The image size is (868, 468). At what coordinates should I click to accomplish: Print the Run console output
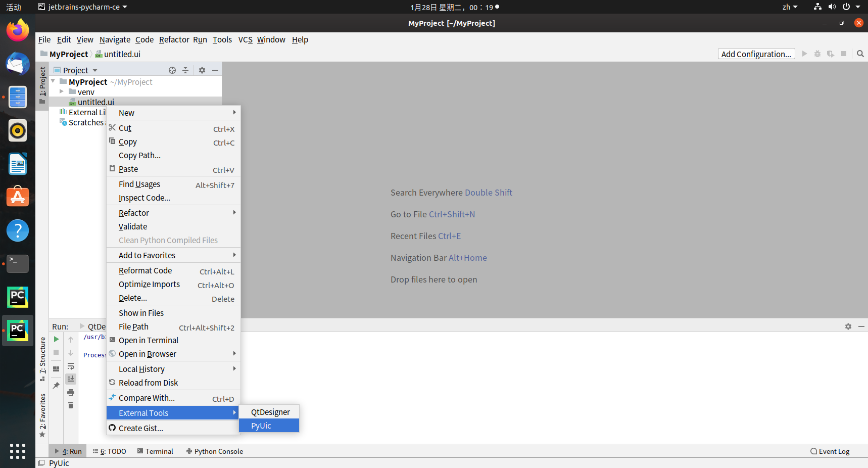(x=71, y=392)
